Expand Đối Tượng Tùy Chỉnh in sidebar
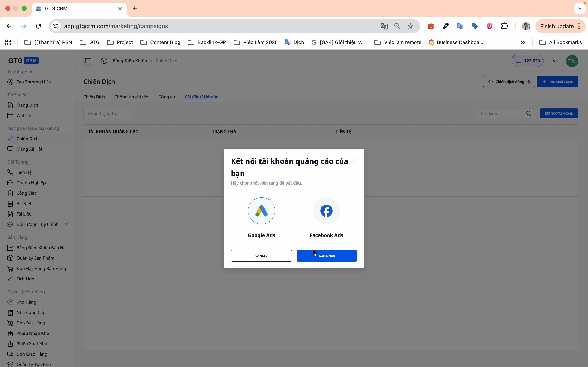588x367 pixels. pyautogui.click(x=67, y=224)
